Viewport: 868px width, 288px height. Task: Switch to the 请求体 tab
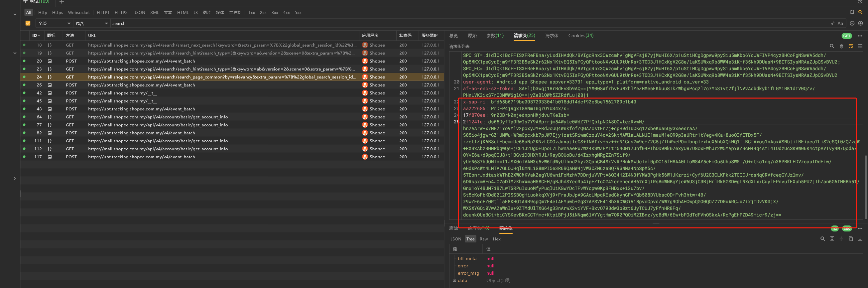(552, 35)
